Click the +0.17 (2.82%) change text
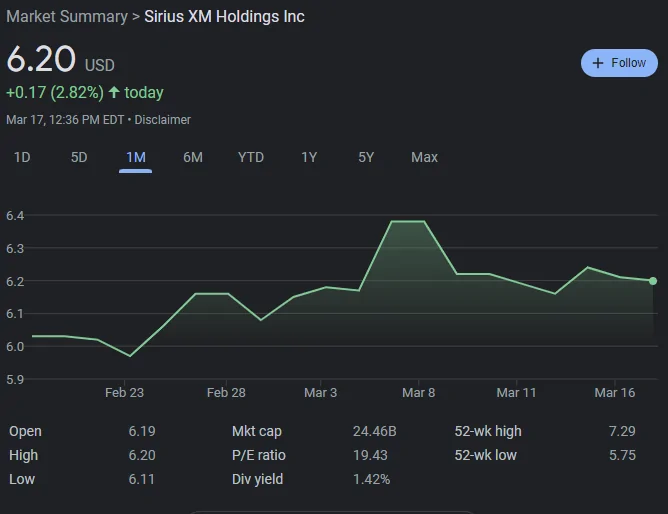This screenshot has width=668, height=514. click(55, 92)
